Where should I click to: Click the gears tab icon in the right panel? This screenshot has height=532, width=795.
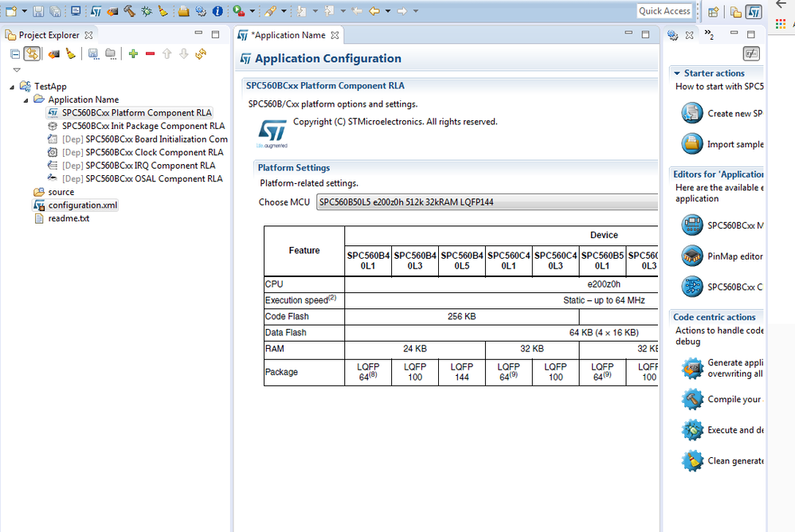pyautogui.click(x=673, y=35)
